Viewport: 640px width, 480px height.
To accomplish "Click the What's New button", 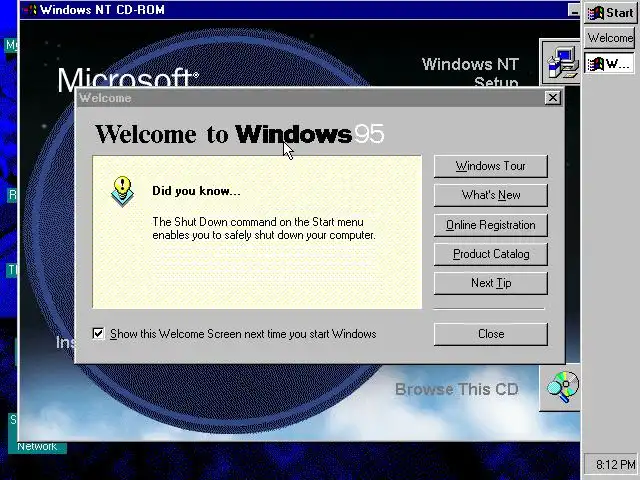I will point(491,195).
